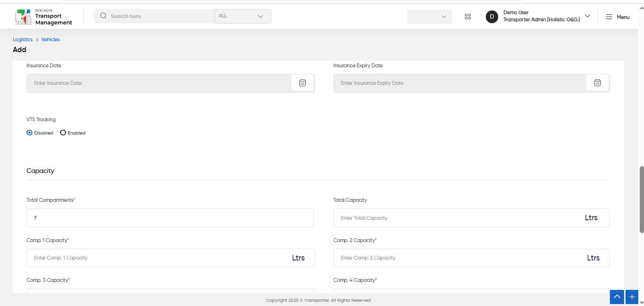The width and height of the screenshot is (644, 306).
Task: Select the Enabled VTS Tracking option
Action: [63, 133]
